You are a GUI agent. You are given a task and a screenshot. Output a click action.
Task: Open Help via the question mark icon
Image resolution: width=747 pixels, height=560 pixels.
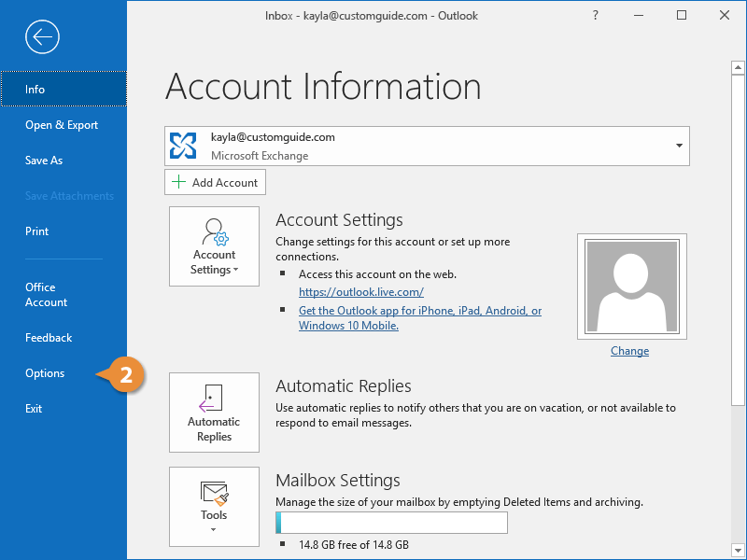pos(595,16)
